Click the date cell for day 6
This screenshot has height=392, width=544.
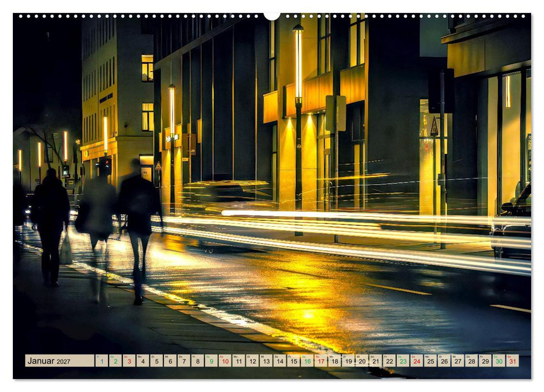tap(170, 361)
